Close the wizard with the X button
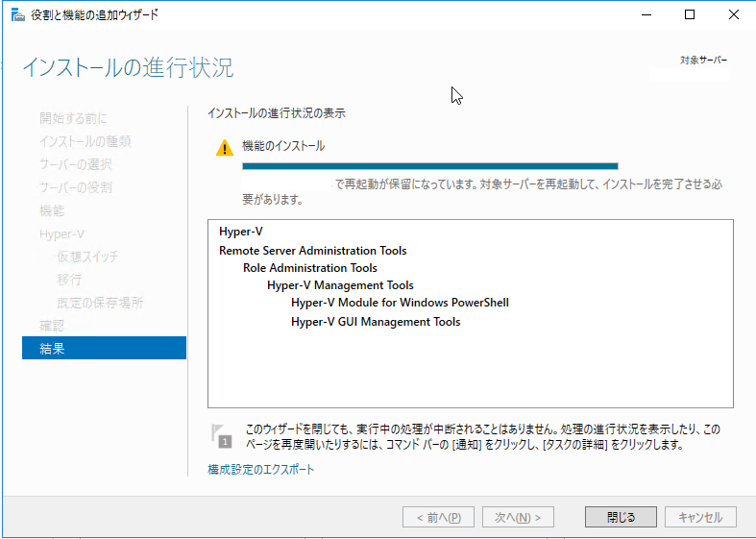The image size is (756, 539). tap(734, 15)
